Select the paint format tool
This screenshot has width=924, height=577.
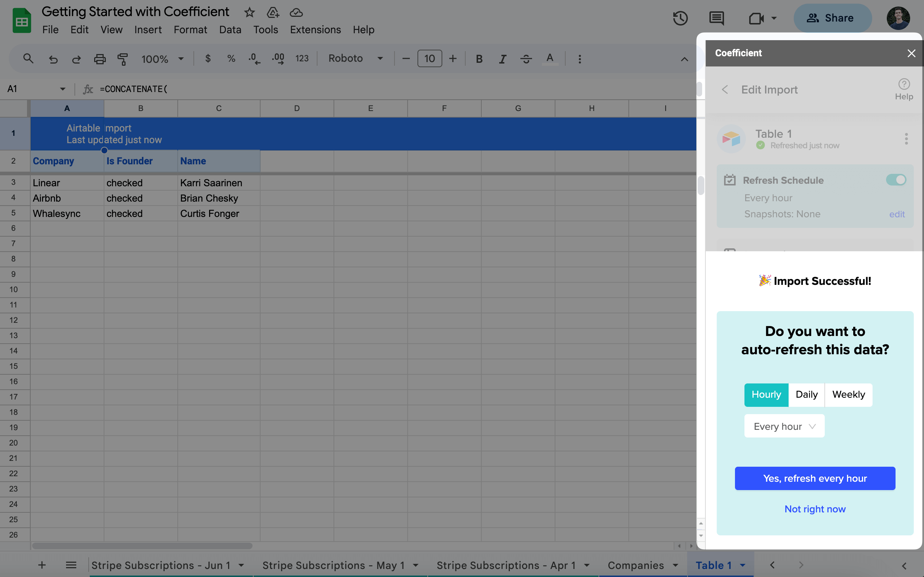123,58
